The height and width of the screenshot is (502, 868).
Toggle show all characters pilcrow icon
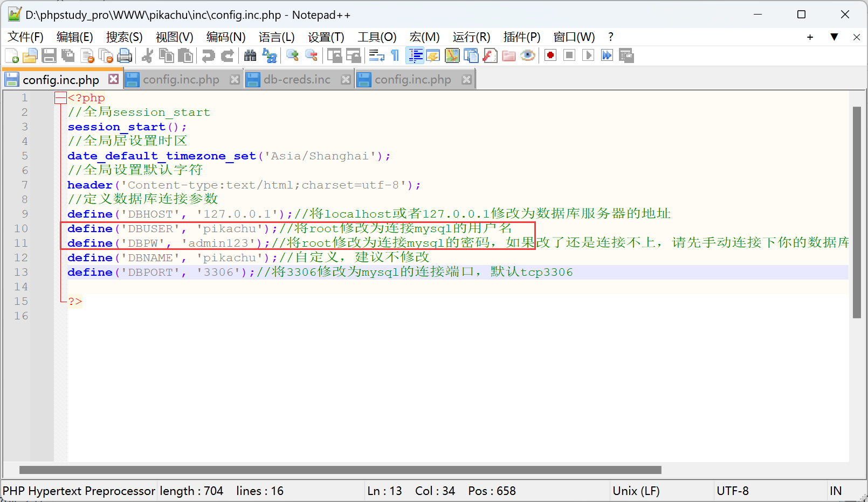pyautogui.click(x=395, y=55)
